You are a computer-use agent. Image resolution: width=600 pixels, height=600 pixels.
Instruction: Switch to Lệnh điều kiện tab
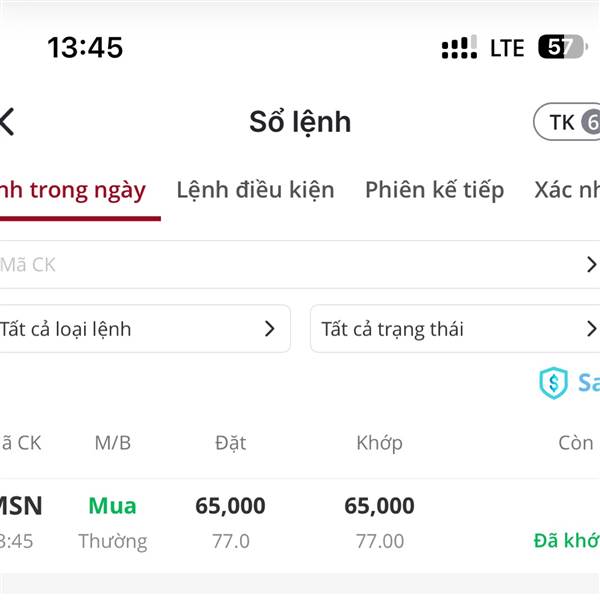tap(255, 190)
